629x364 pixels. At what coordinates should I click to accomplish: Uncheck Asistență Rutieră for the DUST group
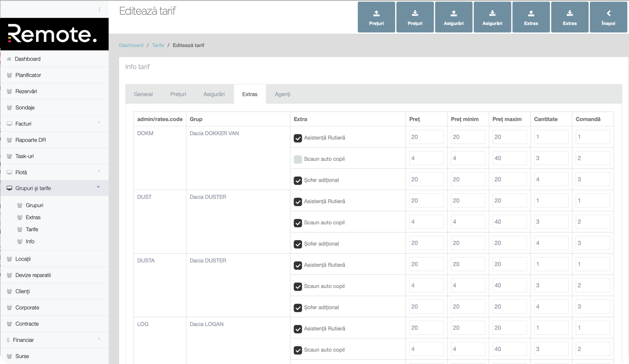[298, 201]
